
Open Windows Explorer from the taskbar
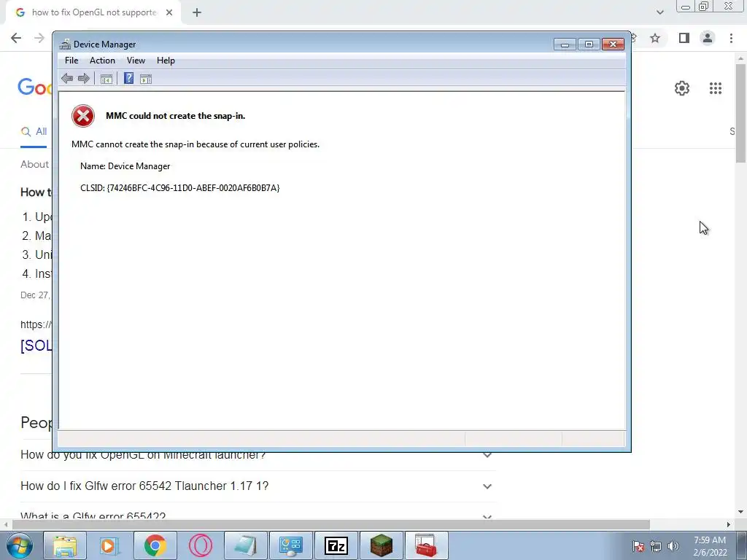click(x=65, y=545)
